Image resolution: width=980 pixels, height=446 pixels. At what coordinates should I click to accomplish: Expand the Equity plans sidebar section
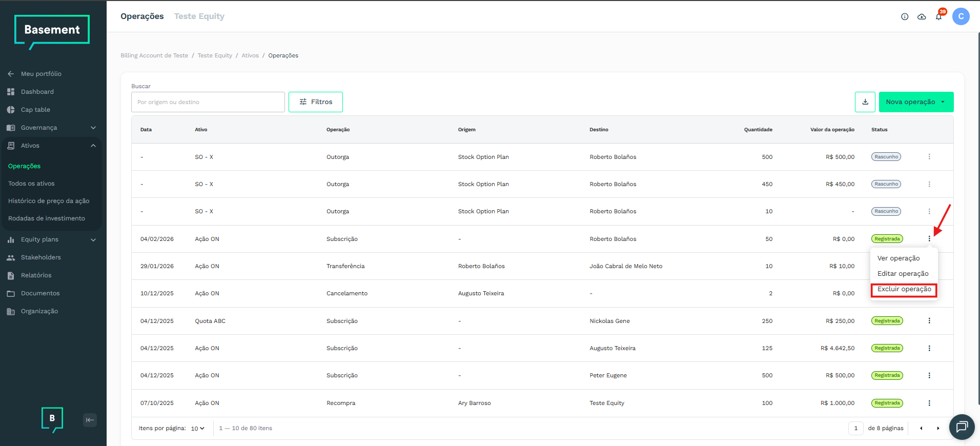coord(93,239)
